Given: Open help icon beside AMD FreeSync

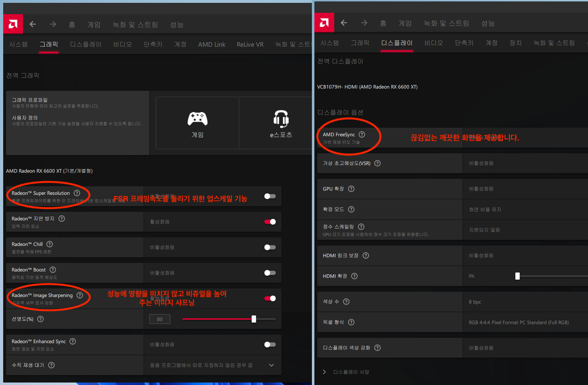Looking at the screenshot, I should (x=362, y=134).
